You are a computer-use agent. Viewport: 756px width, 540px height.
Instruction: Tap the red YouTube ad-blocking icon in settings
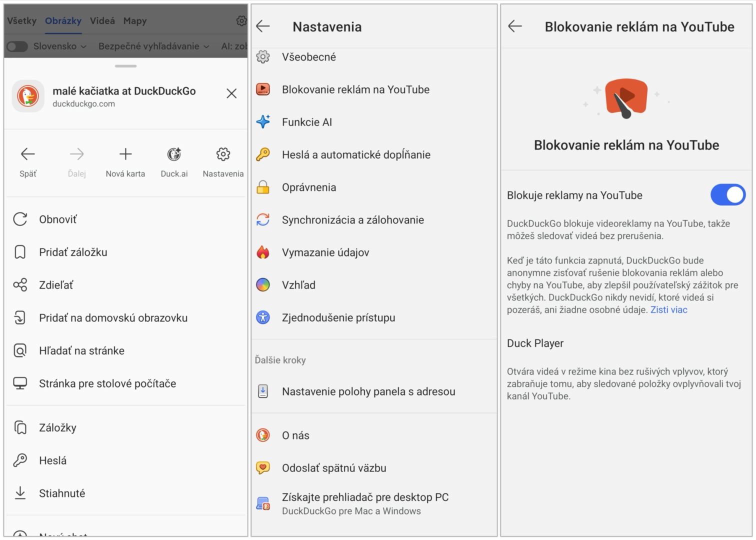pyautogui.click(x=263, y=89)
